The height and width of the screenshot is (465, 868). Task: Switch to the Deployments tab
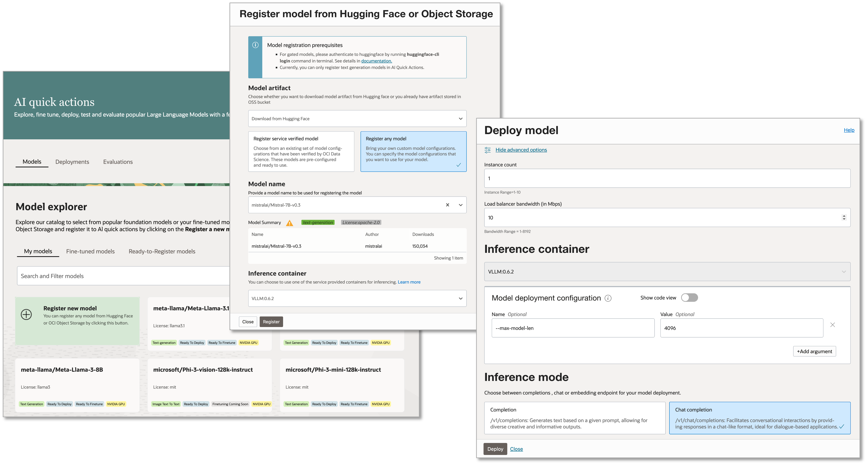(72, 162)
